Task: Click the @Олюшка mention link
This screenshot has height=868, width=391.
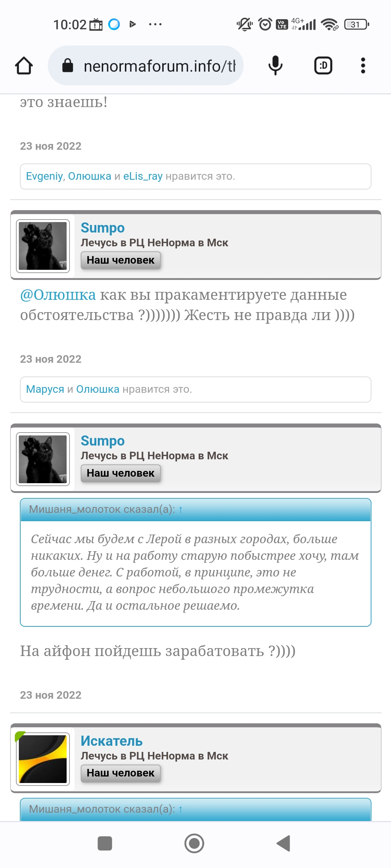Action: click(58, 295)
